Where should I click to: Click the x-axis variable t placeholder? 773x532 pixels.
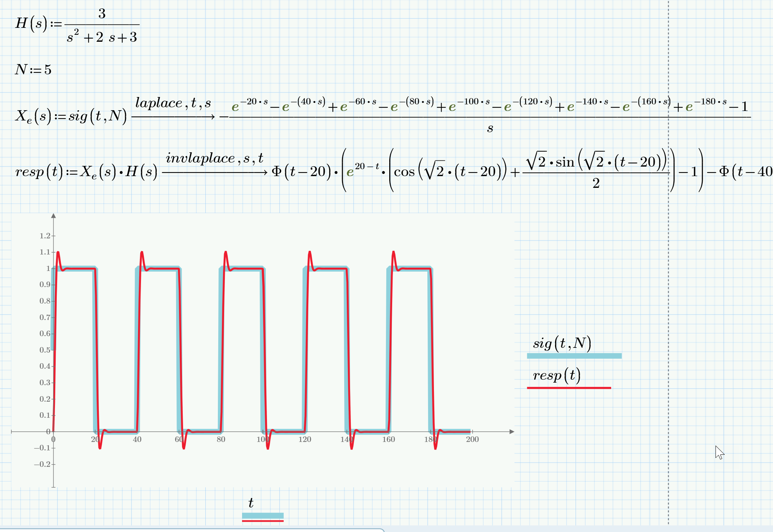(251, 503)
